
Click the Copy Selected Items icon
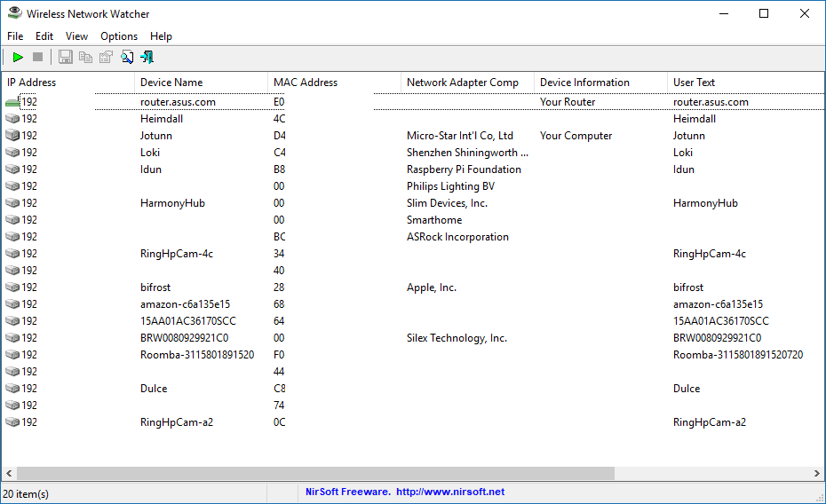coord(85,57)
